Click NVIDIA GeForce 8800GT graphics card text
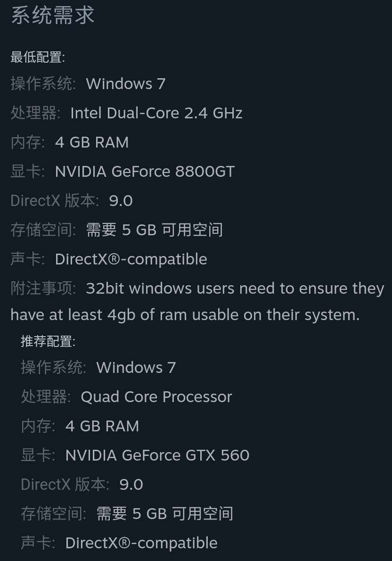 coord(145,172)
